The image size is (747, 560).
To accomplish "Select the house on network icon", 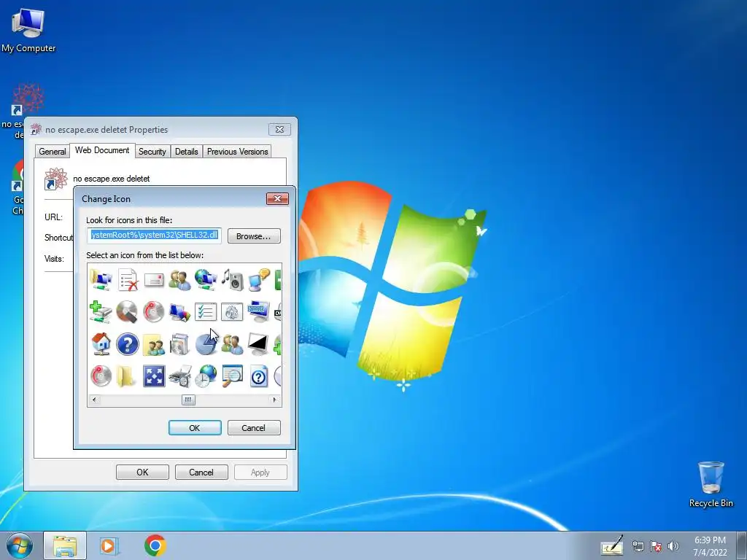I will (101, 344).
